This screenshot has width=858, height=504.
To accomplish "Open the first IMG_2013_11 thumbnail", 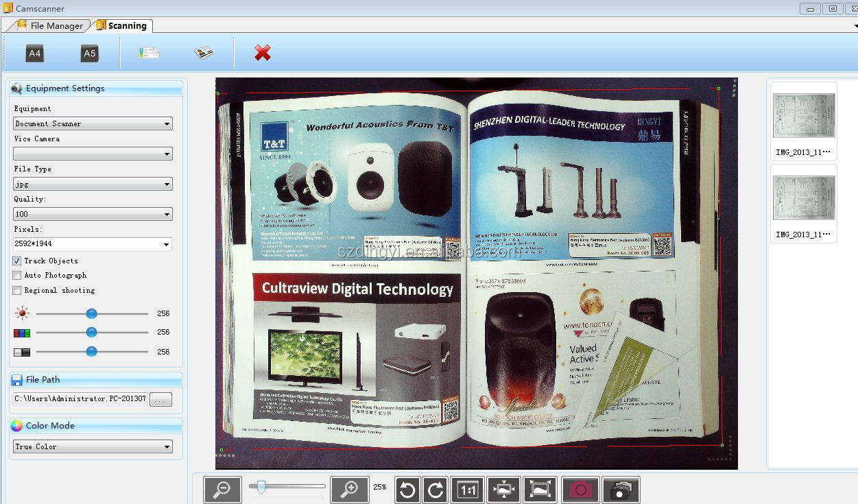I will pos(804,121).
